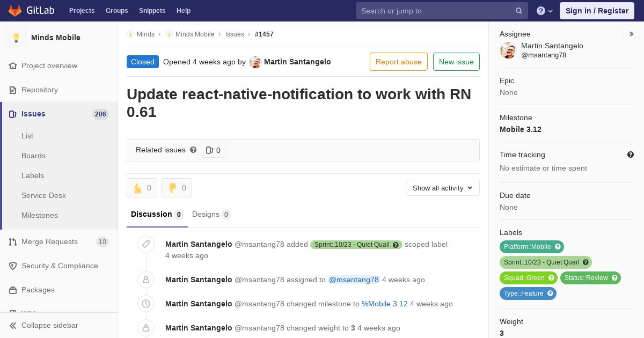Open the @msantang78 mention link
This screenshot has width=644, height=338.
coord(354,280)
